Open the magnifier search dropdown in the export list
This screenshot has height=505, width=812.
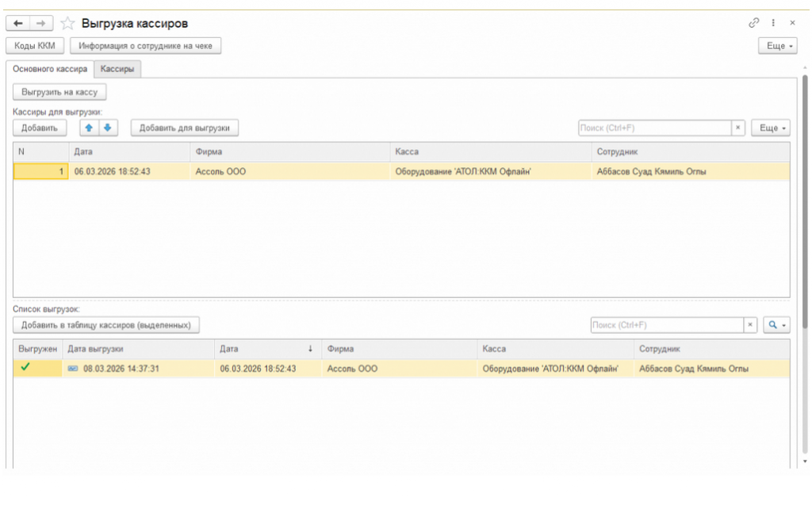(776, 325)
